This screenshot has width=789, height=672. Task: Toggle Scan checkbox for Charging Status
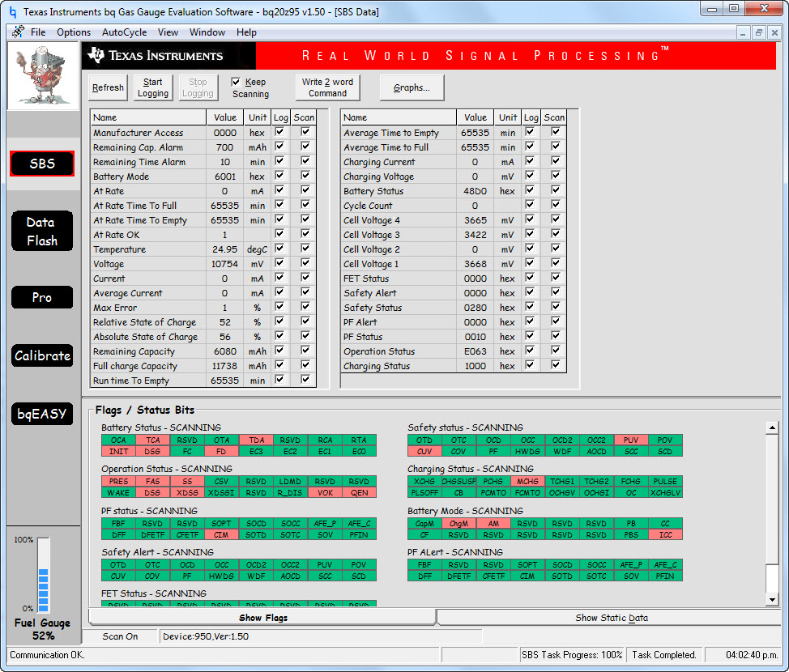556,365
